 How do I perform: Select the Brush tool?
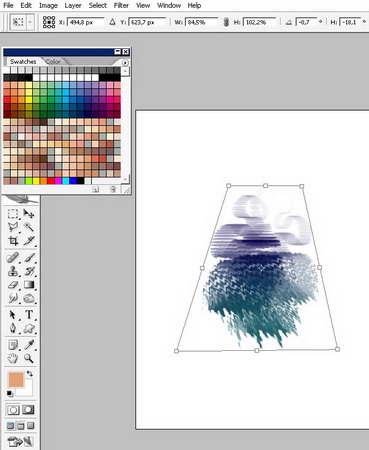[x=29, y=258]
